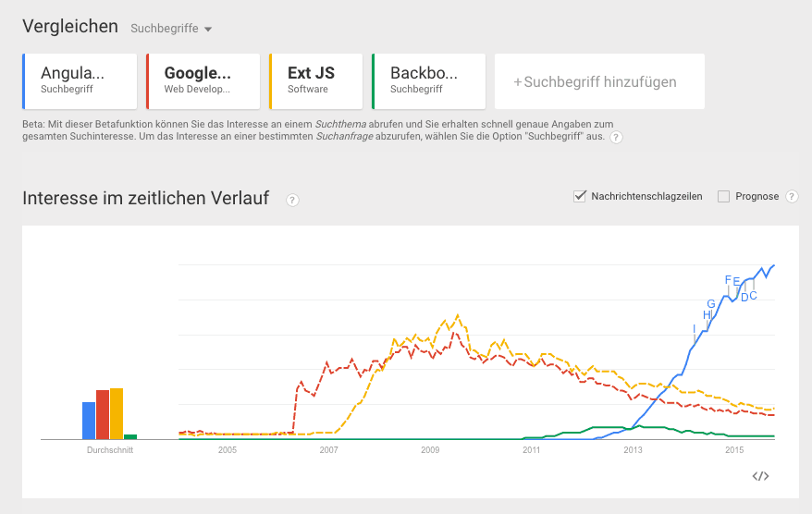Click the Suchbegriff hinzufügen field
812x514 pixels.
click(x=599, y=81)
